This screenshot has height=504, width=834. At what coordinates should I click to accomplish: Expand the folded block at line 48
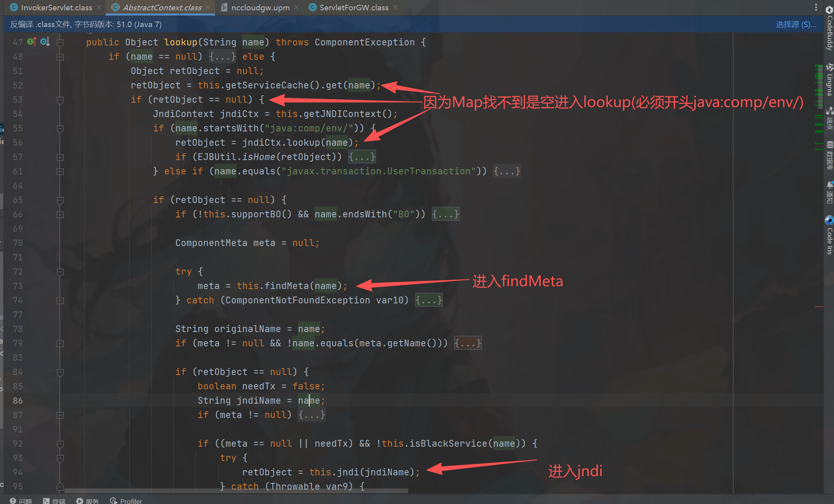60,57
